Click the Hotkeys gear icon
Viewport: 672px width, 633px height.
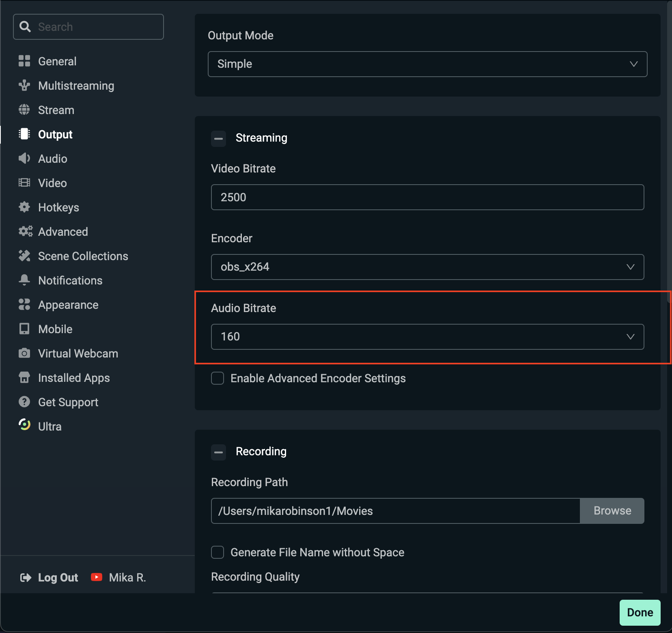tap(24, 207)
